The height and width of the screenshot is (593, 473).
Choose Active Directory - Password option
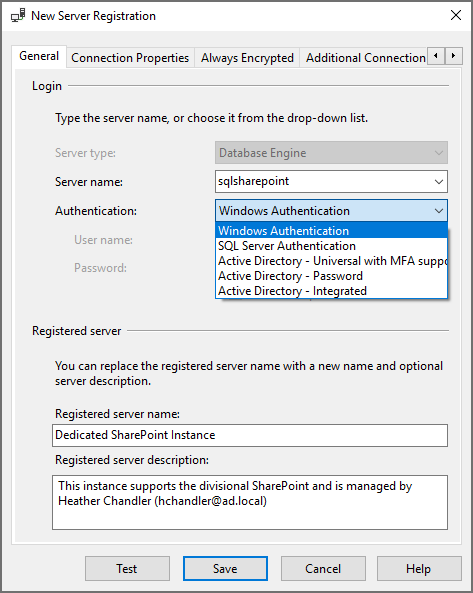coord(331,276)
